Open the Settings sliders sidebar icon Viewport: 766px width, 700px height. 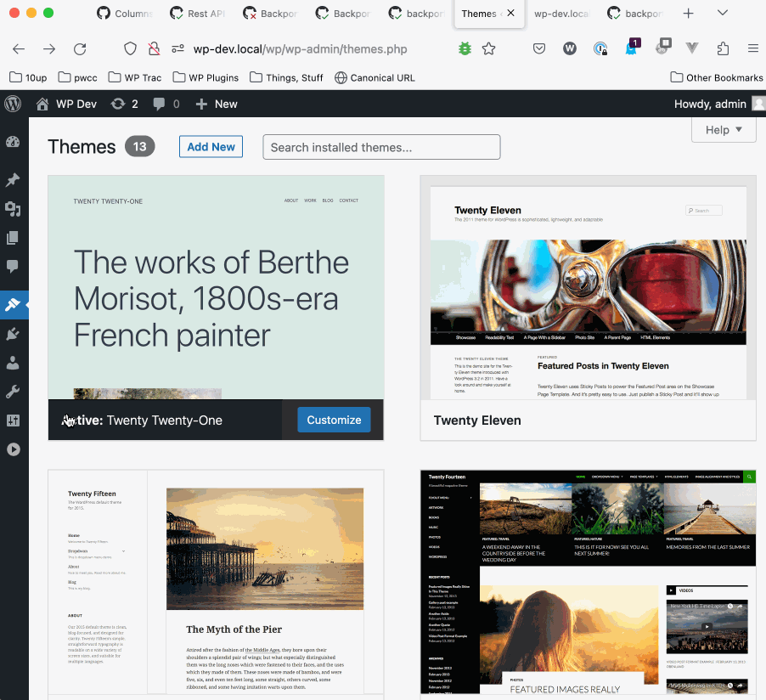pyautogui.click(x=14, y=421)
